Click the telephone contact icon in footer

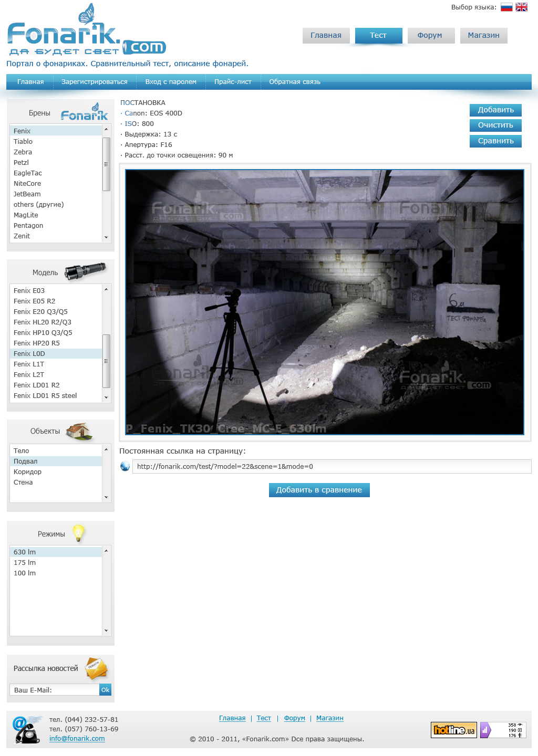(x=27, y=730)
